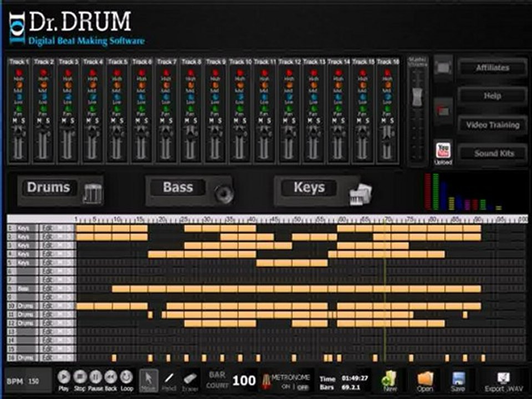Click first clip block in row 1 Keys
This screenshot has height=399, width=532.
click(85, 228)
